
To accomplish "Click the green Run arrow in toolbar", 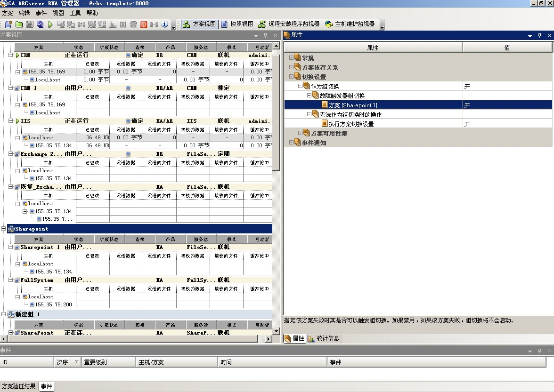I will point(50,24).
